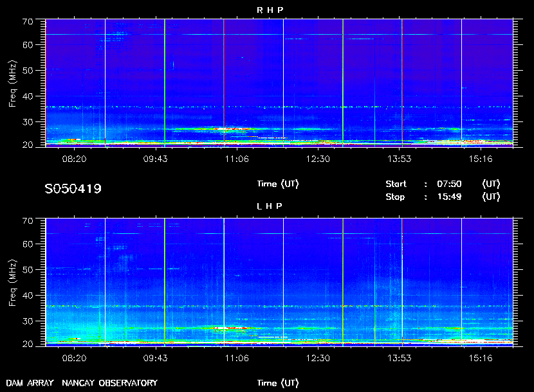Click the 08:20 tick label under LHP panel
The height and width of the screenshot is (392, 534).
[74, 359]
